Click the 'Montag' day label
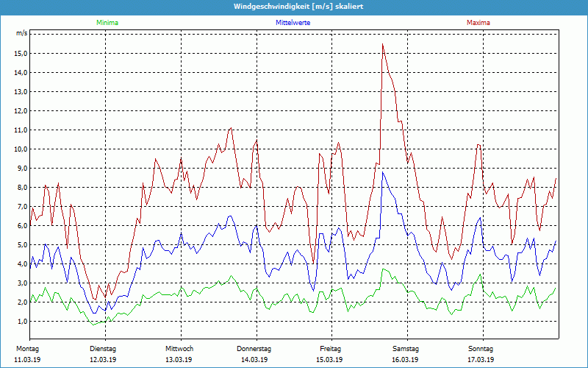Screen dimensions: 588x368 (x=27, y=349)
